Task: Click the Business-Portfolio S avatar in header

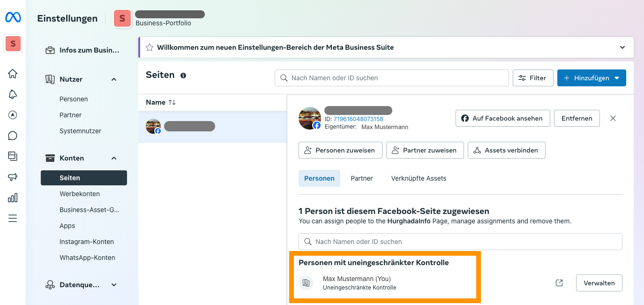Action: click(x=122, y=18)
